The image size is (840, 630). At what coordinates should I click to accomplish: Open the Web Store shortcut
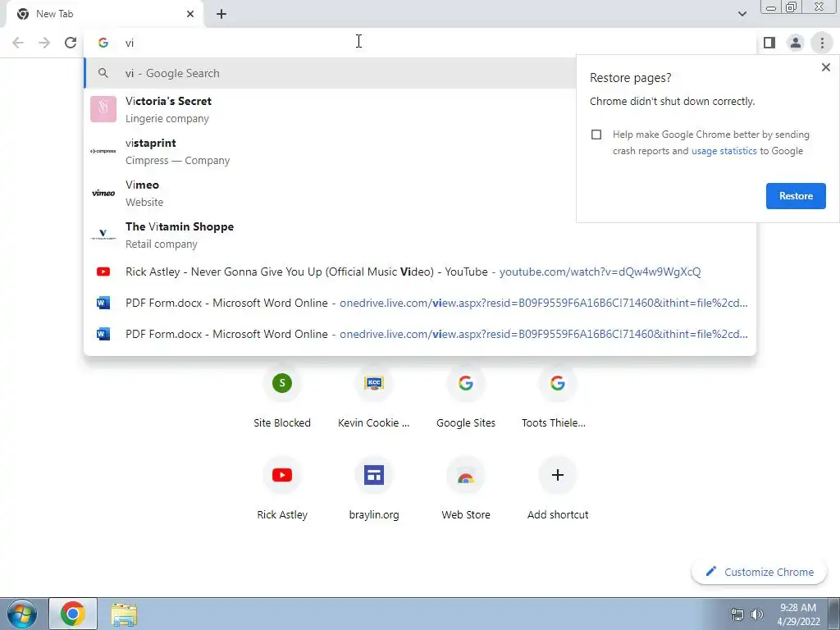pyautogui.click(x=466, y=489)
